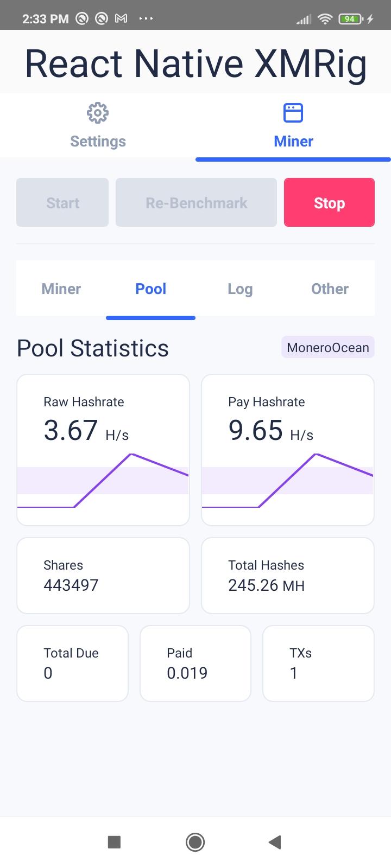Switch to the Settings tab label
391x868 pixels.
98,141
